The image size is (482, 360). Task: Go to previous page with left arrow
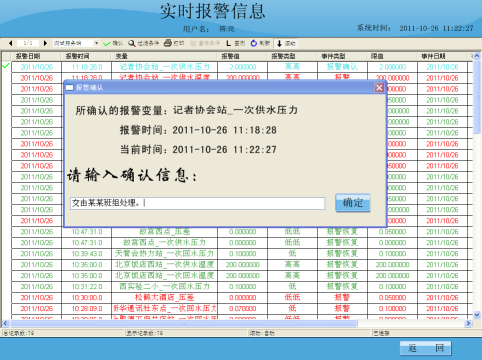(11, 43)
